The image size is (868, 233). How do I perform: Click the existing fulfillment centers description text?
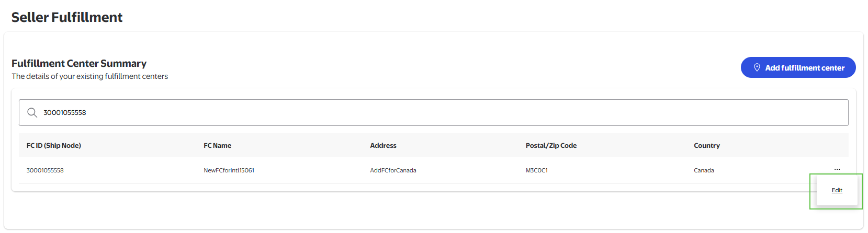(x=89, y=76)
